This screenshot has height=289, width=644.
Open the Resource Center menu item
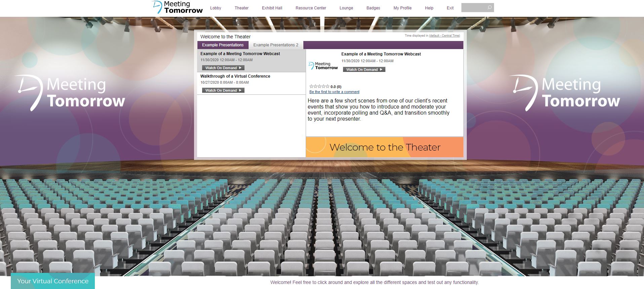(311, 8)
